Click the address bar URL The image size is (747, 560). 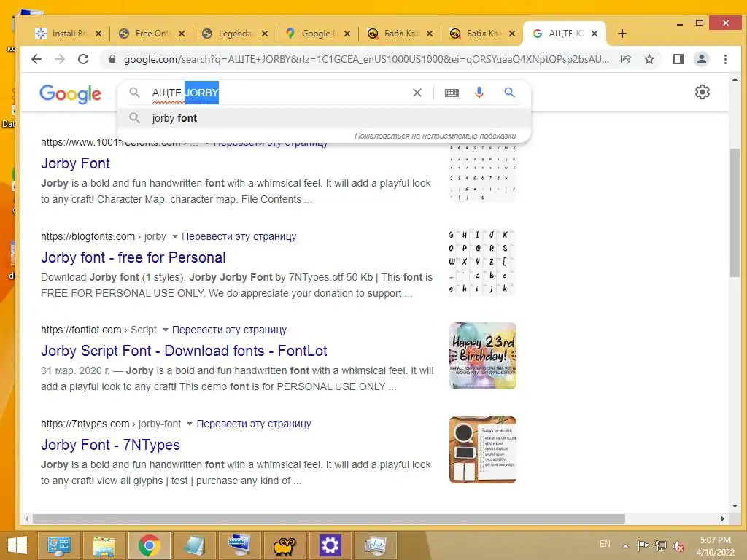point(366,59)
